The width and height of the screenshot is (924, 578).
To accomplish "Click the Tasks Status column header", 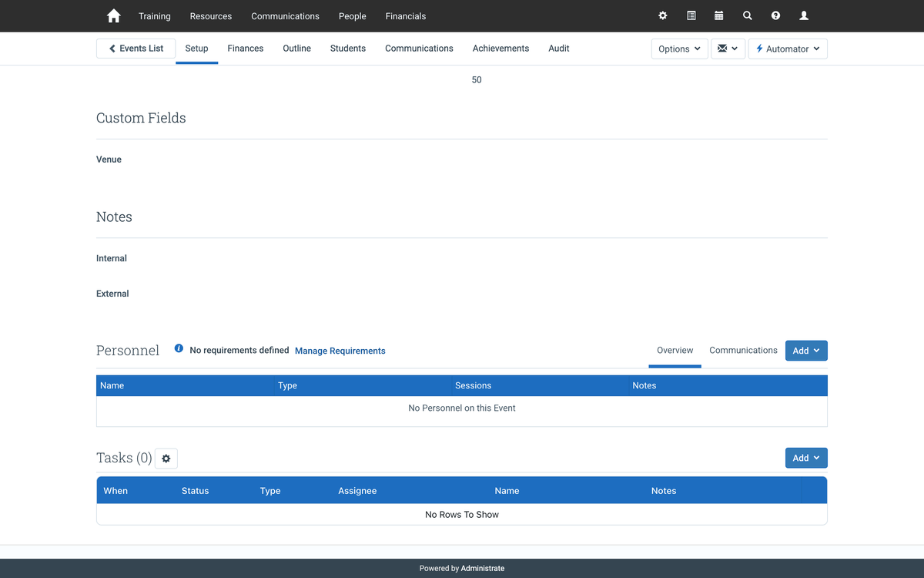I will click(x=195, y=491).
